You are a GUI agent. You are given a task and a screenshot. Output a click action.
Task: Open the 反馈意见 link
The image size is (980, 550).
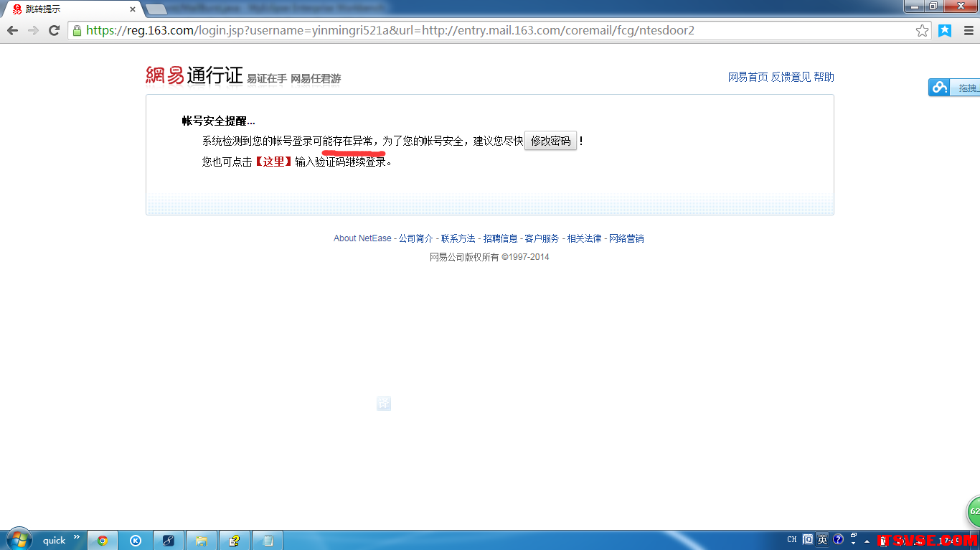tap(791, 77)
